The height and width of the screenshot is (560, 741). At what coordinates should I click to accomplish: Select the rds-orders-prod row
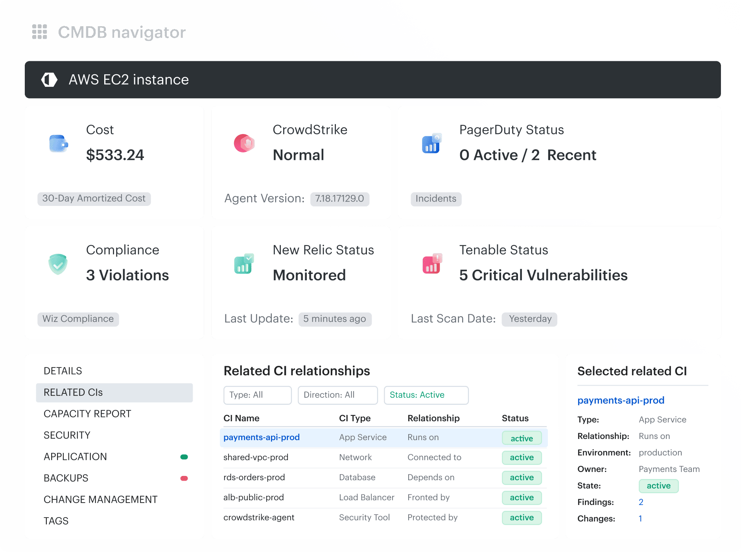(x=385, y=478)
